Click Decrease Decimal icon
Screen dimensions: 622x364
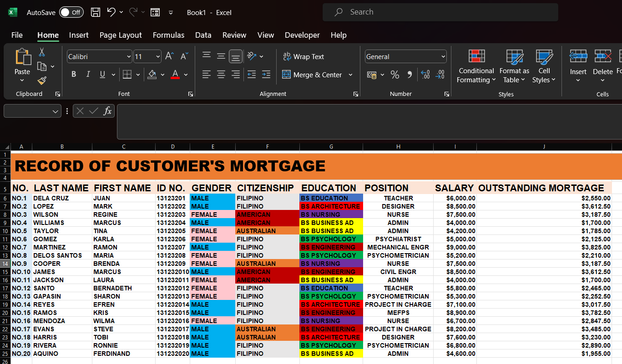click(440, 75)
